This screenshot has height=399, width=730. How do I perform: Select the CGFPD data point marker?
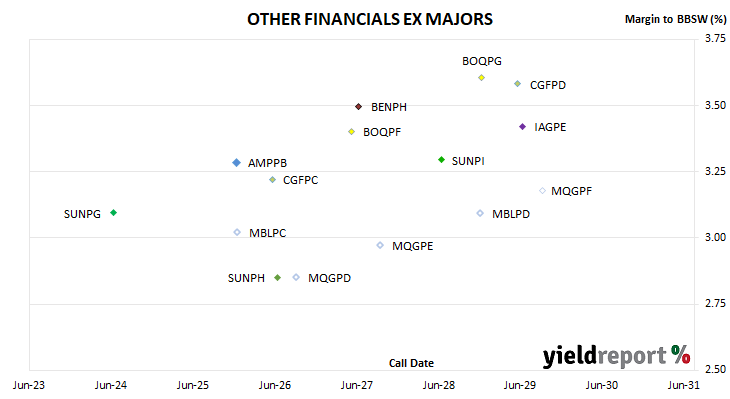[517, 84]
